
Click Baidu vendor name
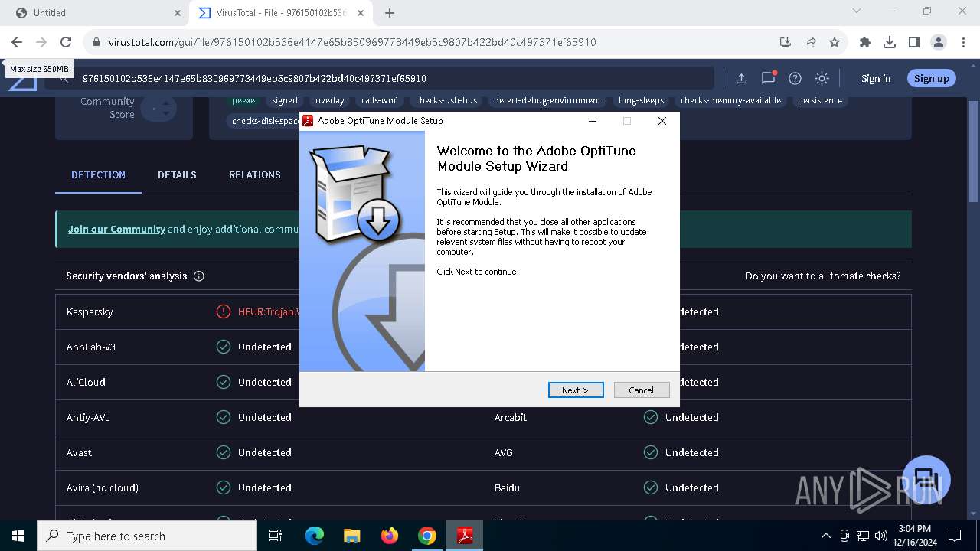click(x=507, y=487)
